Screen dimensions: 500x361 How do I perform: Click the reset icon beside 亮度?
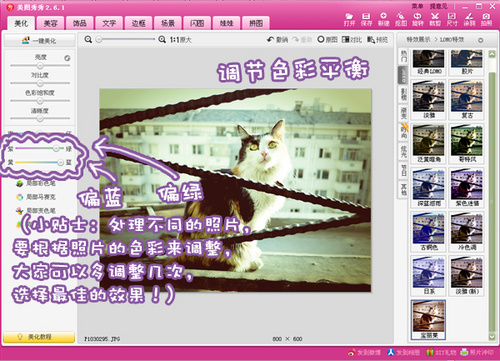click(x=67, y=58)
